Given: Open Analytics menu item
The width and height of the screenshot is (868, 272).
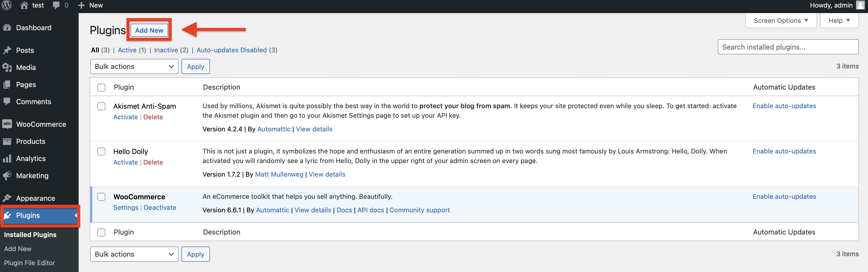Looking at the screenshot, I should point(31,158).
